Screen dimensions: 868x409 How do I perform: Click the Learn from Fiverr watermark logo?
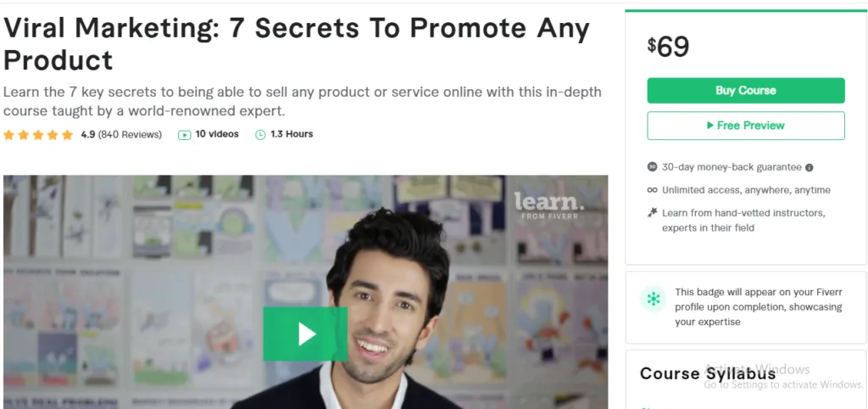(x=547, y=205)
